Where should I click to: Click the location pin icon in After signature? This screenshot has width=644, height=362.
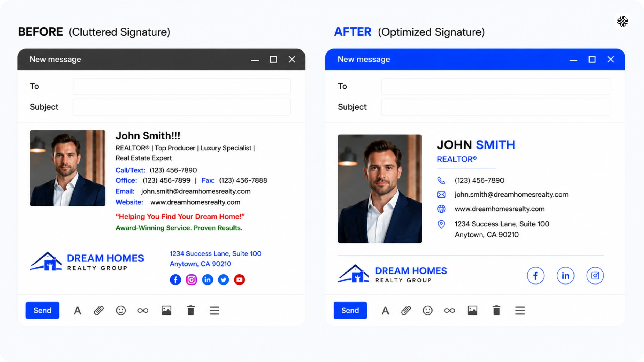tap(441, 224)
